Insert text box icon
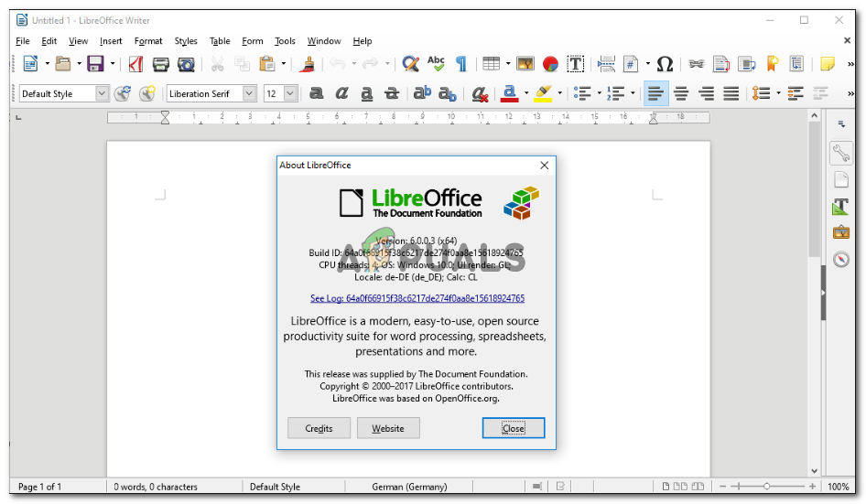 [x=576, y=64]
